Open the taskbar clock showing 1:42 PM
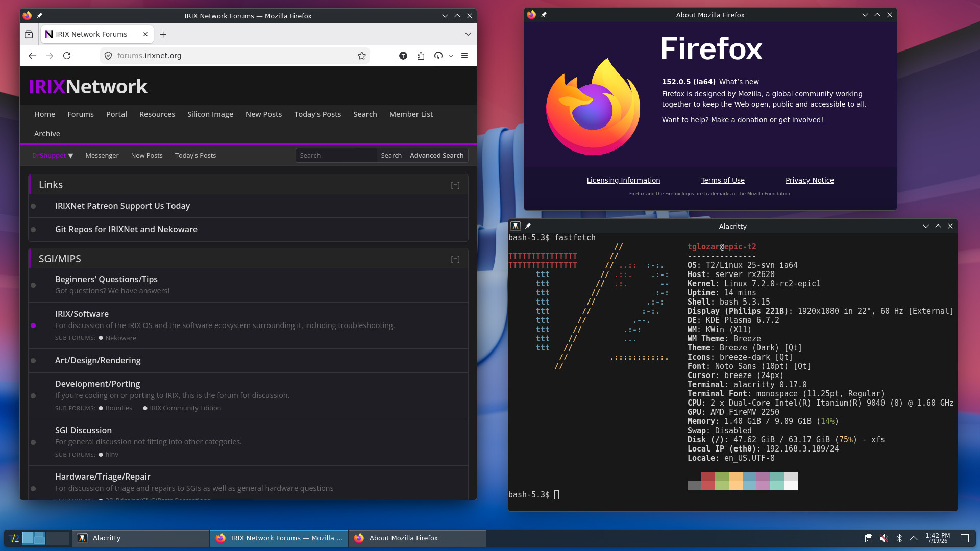The width and height of the screenshot is (980, 551). click(x=938, y=538)
